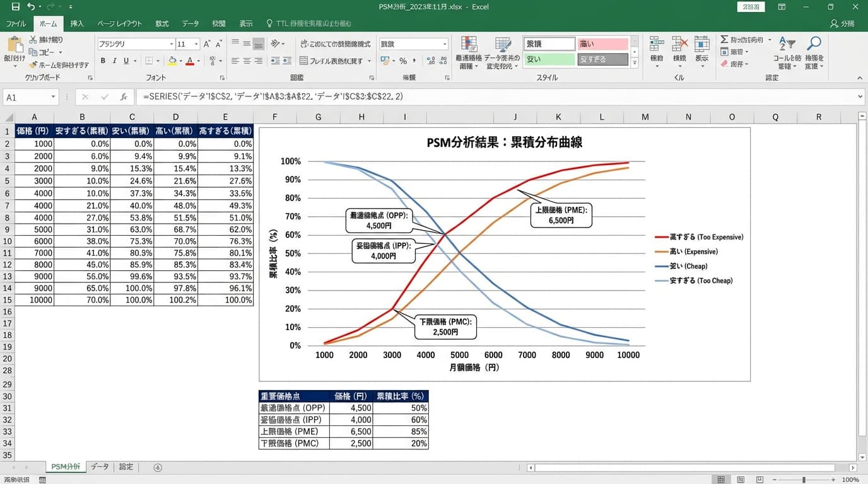This screenshot has width=868, height=484.
Task: Open the font size dropdown
Action: pos(196,44)
